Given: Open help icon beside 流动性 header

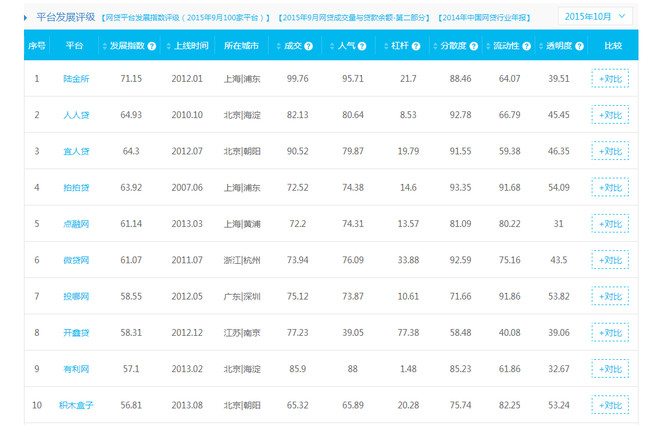Looking at the screenshot, I should point(526,46).
